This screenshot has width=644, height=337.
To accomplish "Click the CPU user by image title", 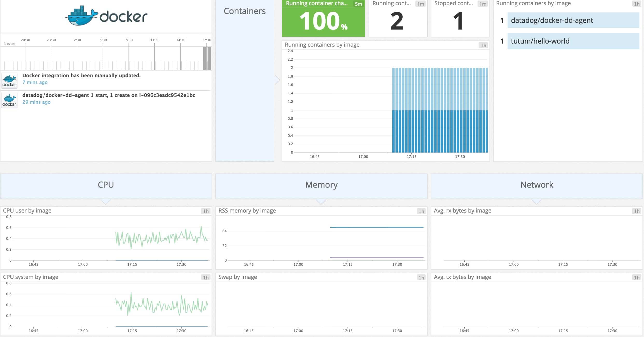I will pyautogui.click(x=27, y=210).
